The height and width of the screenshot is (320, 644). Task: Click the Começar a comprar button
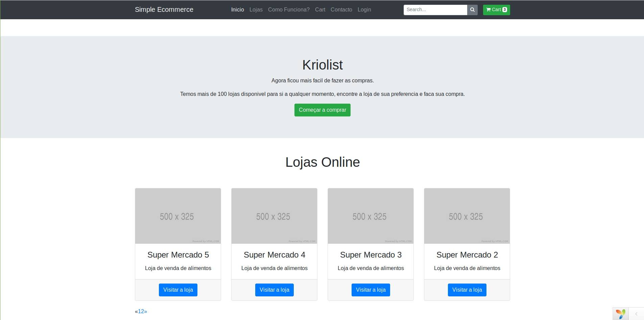click(323, 110)
